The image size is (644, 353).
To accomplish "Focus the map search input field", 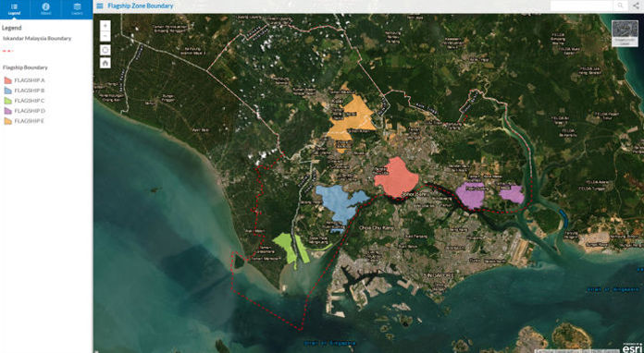I will pos(582,6).
